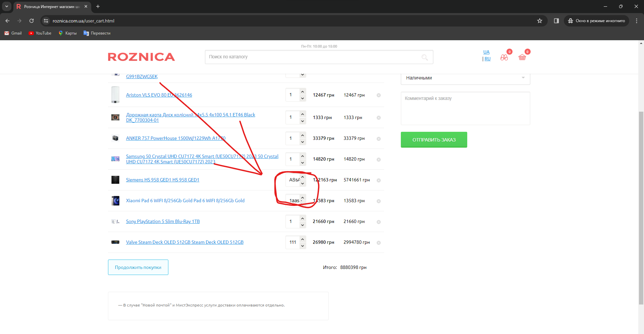Click the order comment text area
Image resolution: width=644 pixels, height=334 pixels.
465,108
